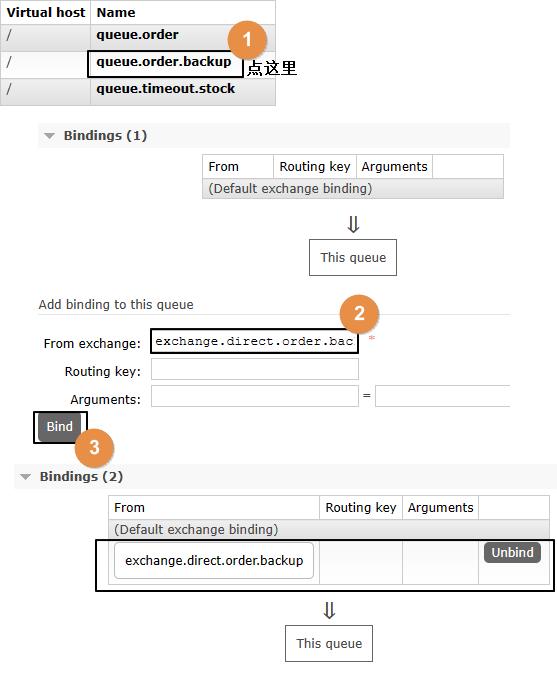
Task: Open the queue.order.backup queue link
Action: tap(163, 62)
